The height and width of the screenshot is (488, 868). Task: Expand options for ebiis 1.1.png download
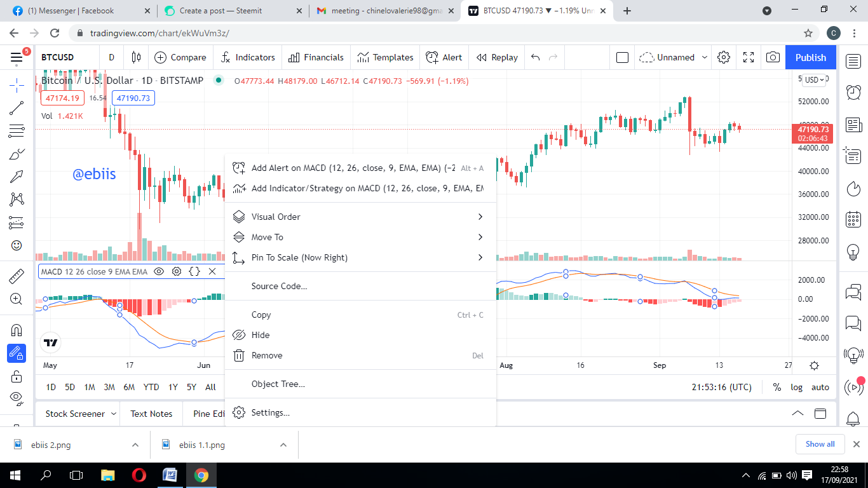click(283, 445)
